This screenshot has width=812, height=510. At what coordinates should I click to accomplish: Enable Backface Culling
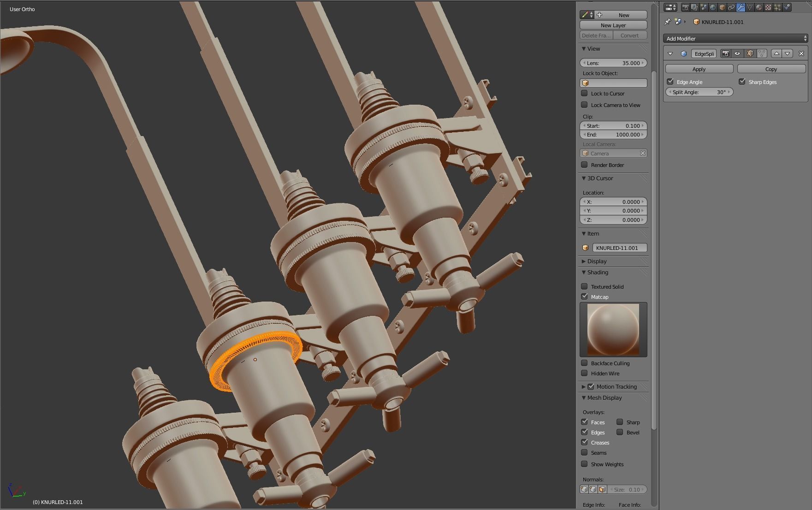point(584,363)
